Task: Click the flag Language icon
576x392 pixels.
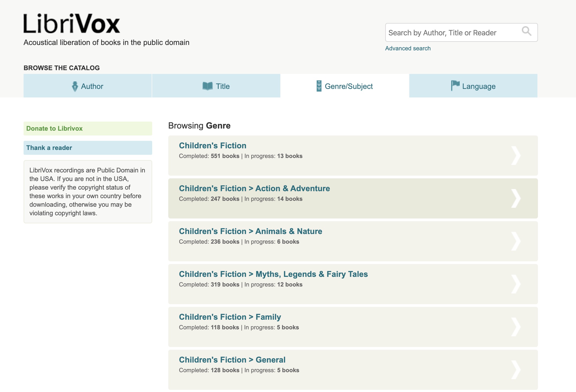Action: coord(455,86)
